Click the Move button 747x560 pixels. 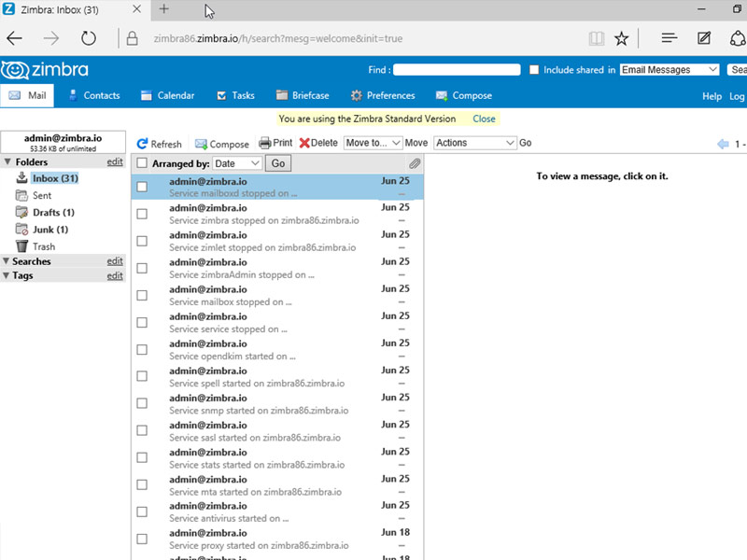[416, 143]
